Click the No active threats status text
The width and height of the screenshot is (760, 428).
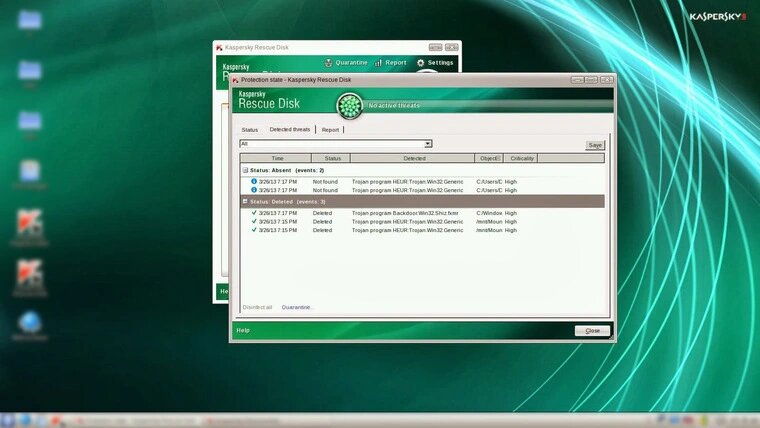point(394,106)
